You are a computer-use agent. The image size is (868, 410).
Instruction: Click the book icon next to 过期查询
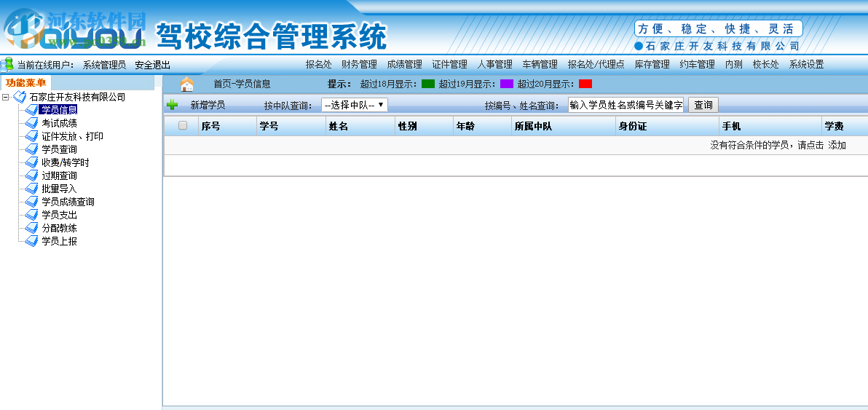[x=32, y=176]
